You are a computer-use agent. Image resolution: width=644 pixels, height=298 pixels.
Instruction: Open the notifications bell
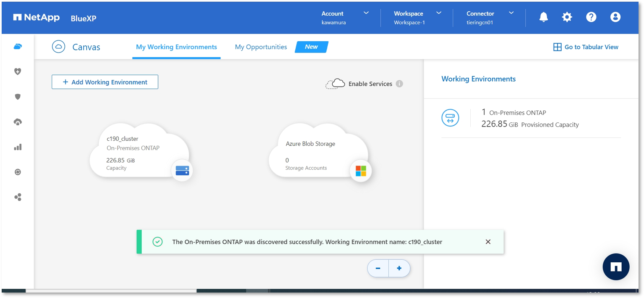tap(543, 17)
